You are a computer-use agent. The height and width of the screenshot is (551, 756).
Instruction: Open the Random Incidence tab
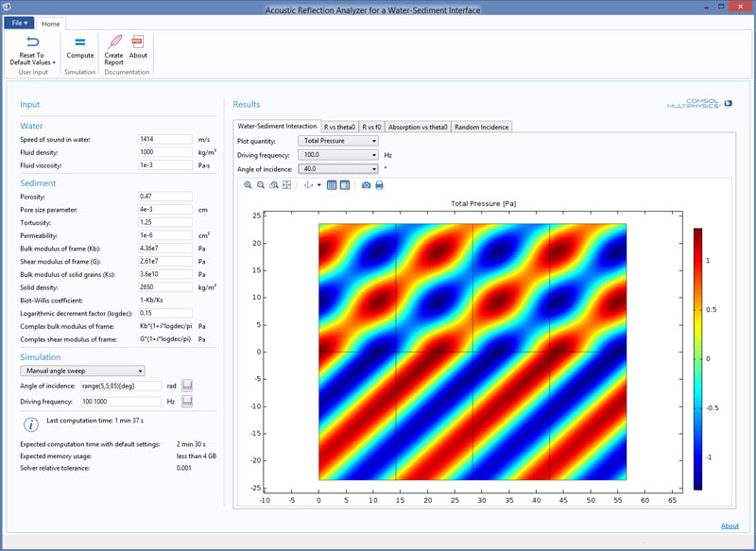click(x=482, y=127)
